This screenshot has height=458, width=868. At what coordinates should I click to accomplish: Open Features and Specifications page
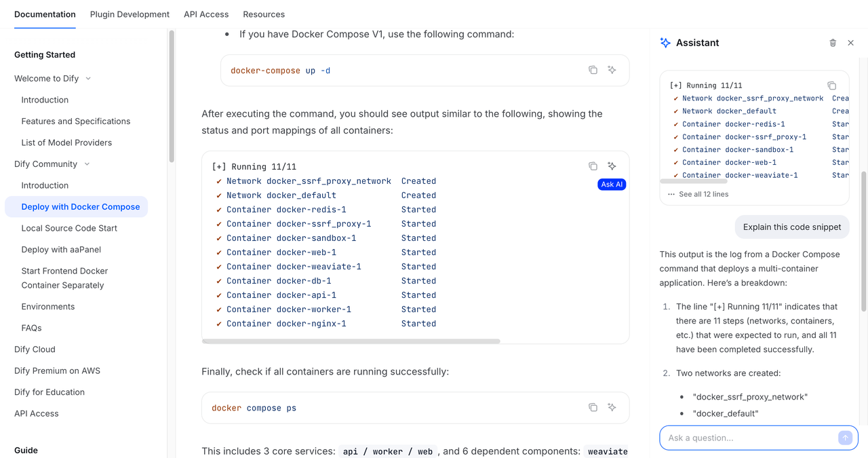pyautogui.click(x=76, y=121)
